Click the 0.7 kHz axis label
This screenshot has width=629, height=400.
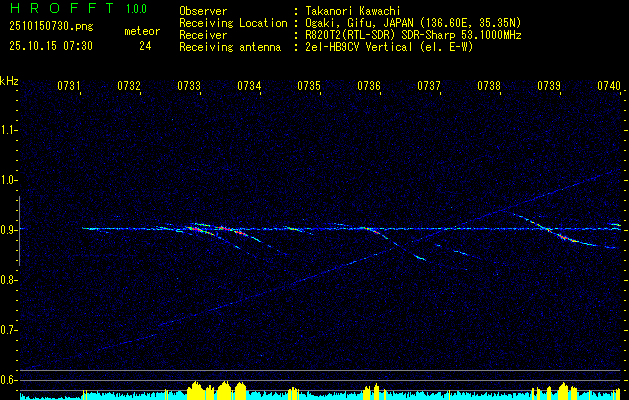[x=7, y=330]
